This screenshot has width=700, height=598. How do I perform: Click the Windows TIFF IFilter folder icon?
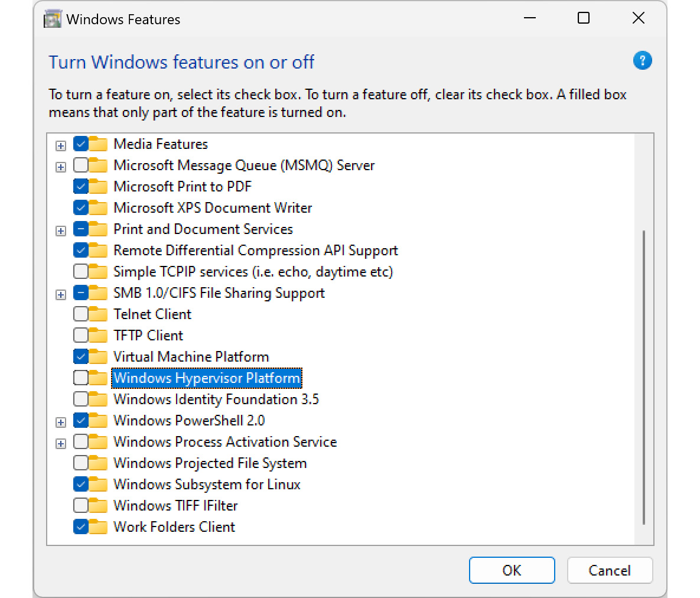[x=98, y=506]
